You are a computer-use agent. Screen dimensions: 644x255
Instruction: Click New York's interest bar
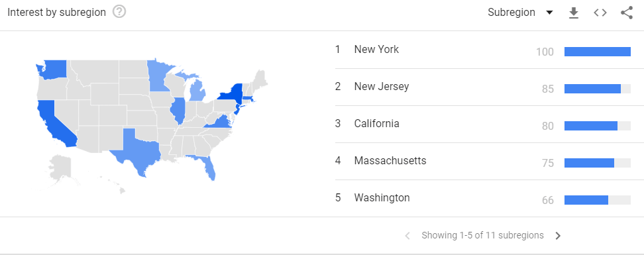coord(597,52)
